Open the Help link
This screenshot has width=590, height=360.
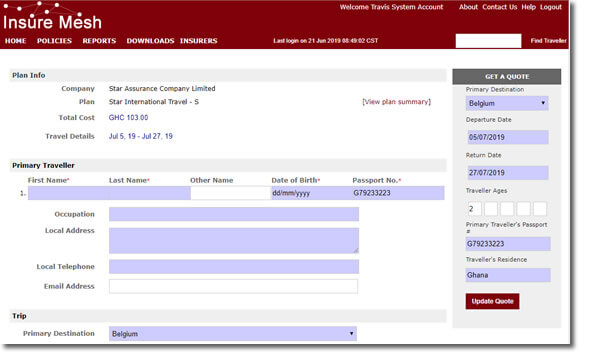click(528, 7)
